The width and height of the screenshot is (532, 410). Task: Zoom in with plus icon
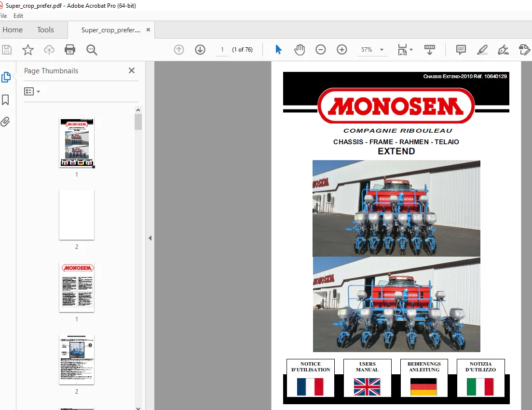coord(341,50)
